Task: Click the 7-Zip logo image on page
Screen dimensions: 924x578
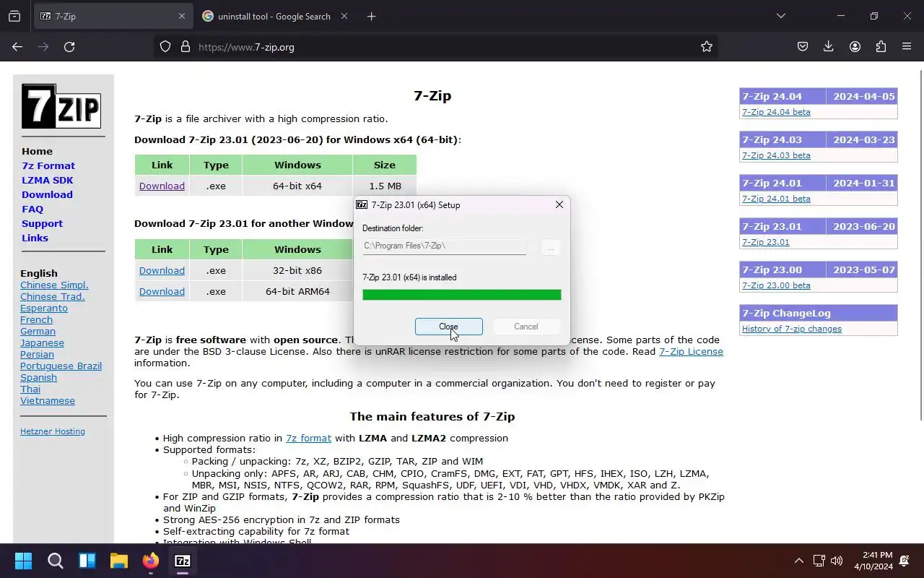Action: pyautogui.click(x=61, y=106)
